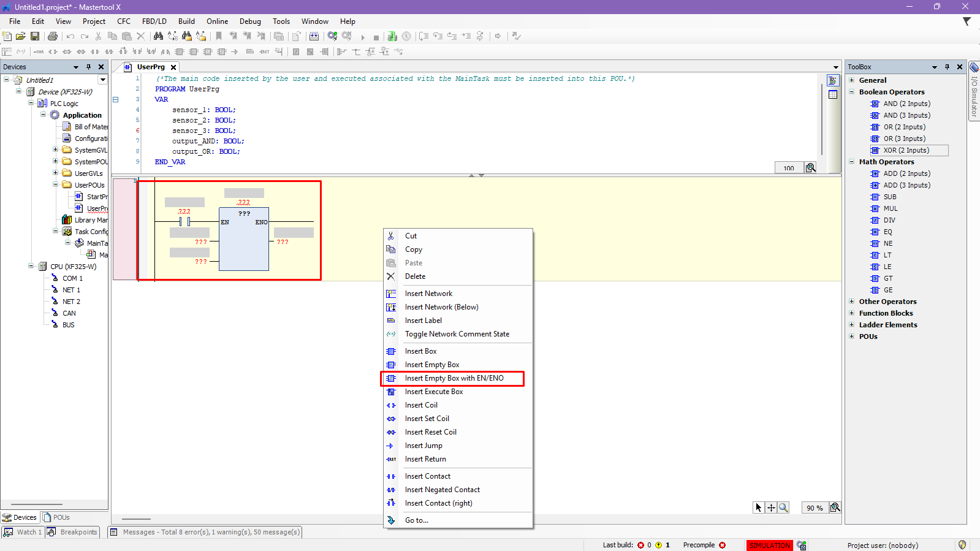Click the Save icon in the toolbar
The image size is (980, 551).
pos(35,36)
